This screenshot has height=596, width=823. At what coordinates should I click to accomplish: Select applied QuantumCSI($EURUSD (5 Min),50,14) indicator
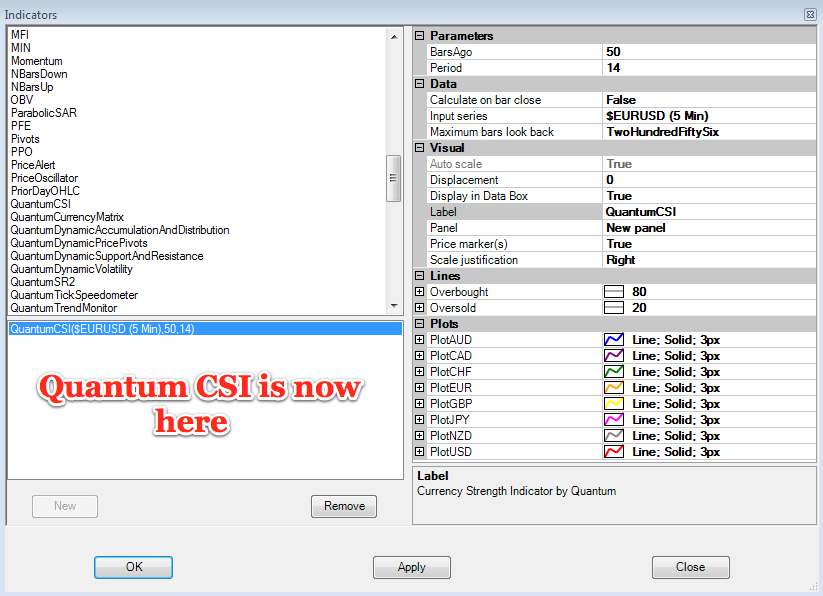click(x=205, y=329)
